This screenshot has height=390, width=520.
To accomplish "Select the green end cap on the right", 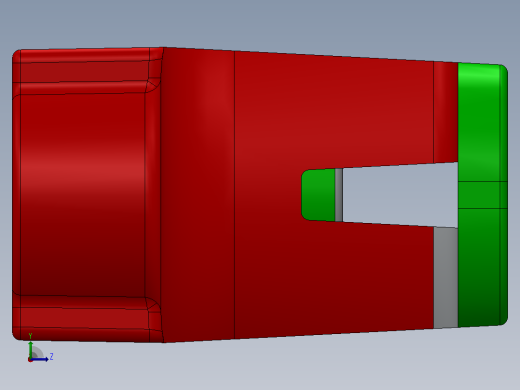I will pyautogui.click(x=483, y=194).
